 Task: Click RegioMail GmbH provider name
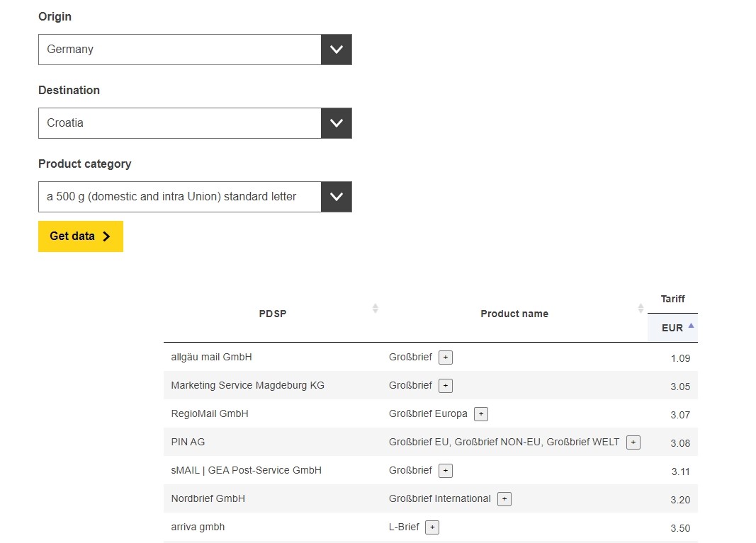210,414
